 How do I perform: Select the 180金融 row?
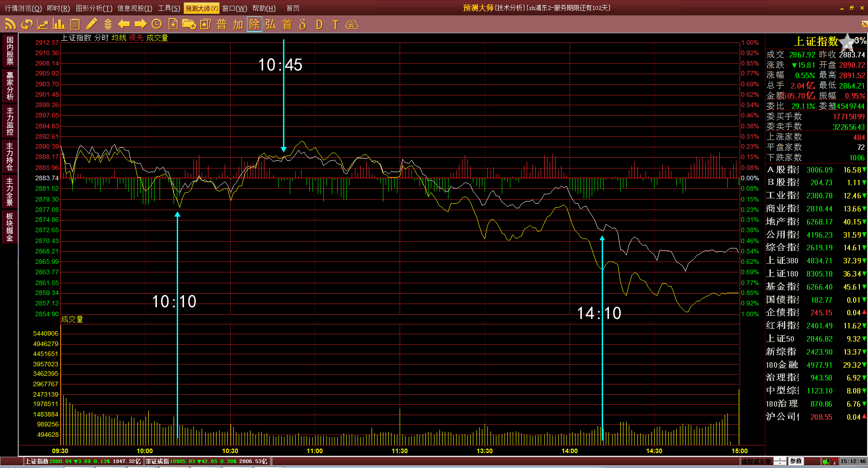point(816,365)
